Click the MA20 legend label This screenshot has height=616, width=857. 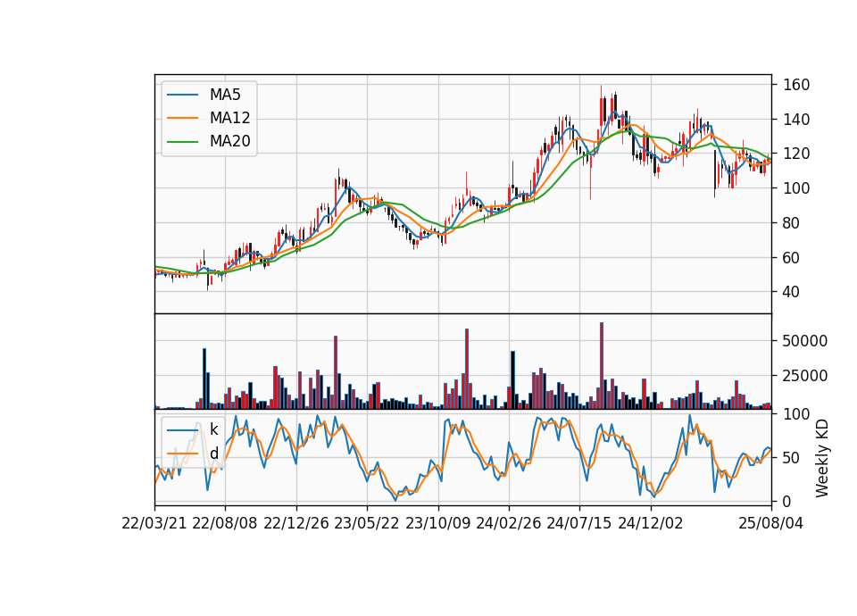coord(229,141)
